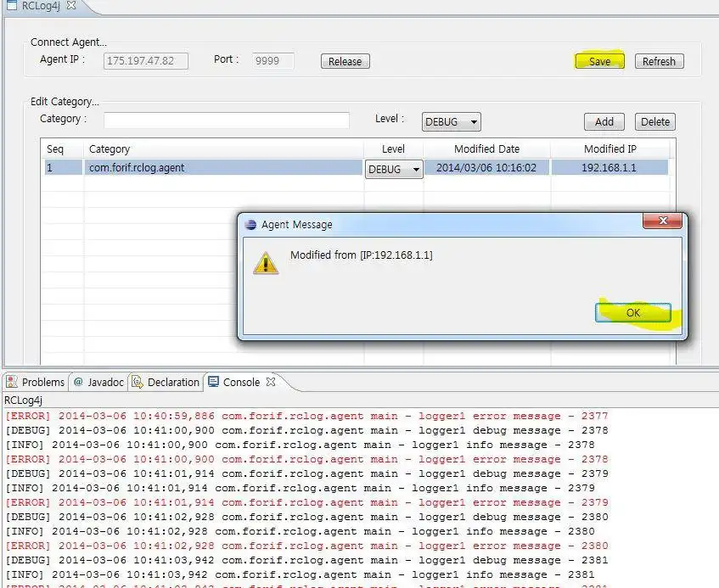Click the Console monitor icon
This screenshot has width=719, height=588.
pos(213,381)
